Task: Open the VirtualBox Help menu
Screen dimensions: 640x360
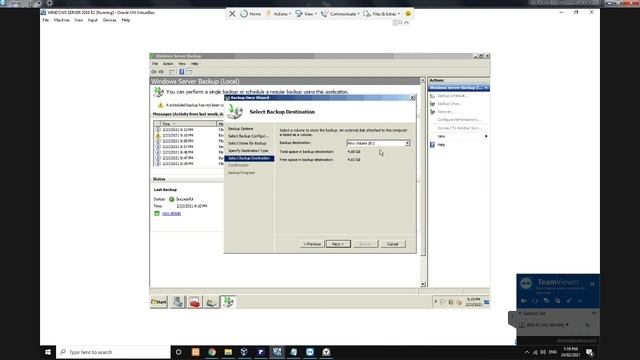Action: click(x=126, y=20)
